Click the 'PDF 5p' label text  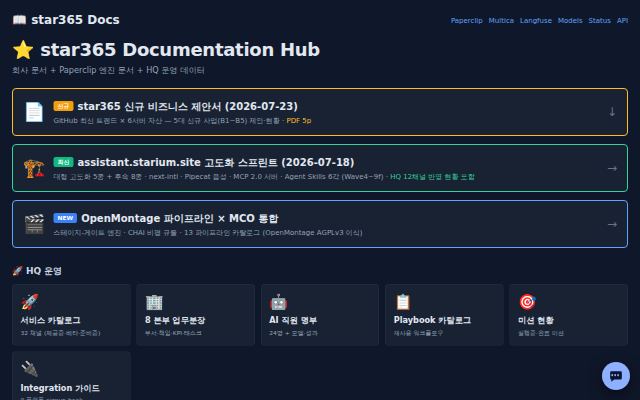pyautogui.click(x=299, y=120)
